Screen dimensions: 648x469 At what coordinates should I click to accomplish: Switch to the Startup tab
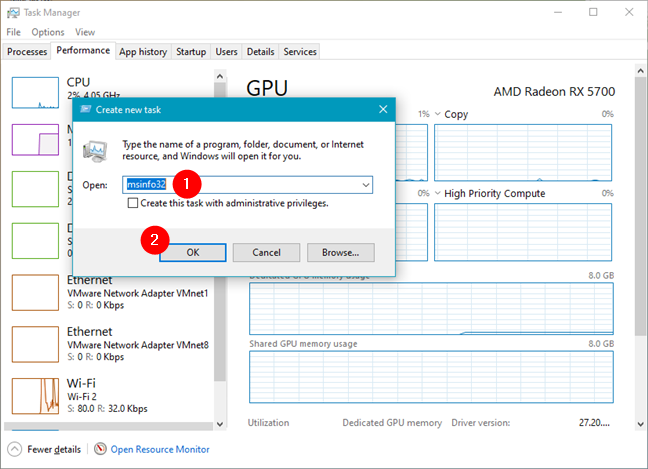click(191, 51)
